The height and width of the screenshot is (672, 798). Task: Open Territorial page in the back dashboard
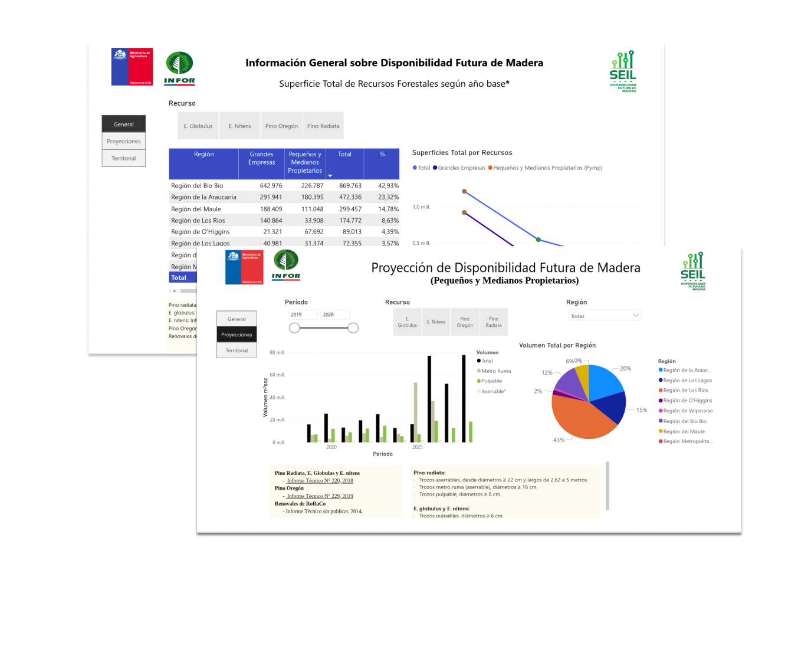coord(124,158)
